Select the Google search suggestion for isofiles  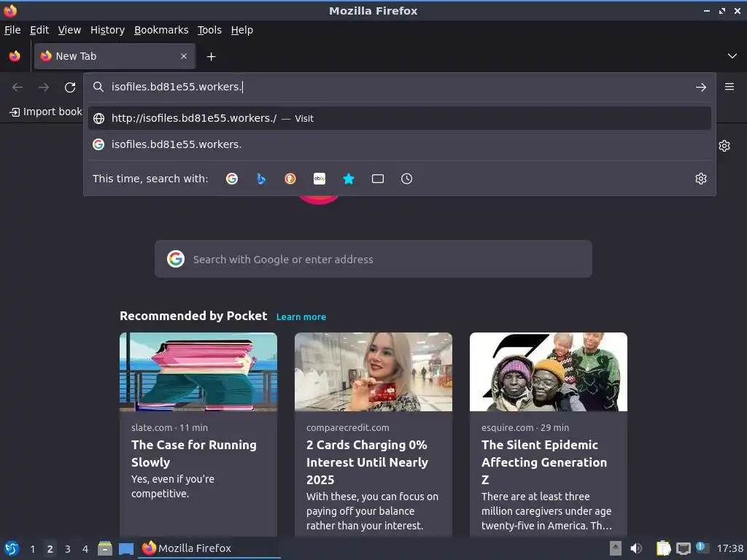click(399, 144)
